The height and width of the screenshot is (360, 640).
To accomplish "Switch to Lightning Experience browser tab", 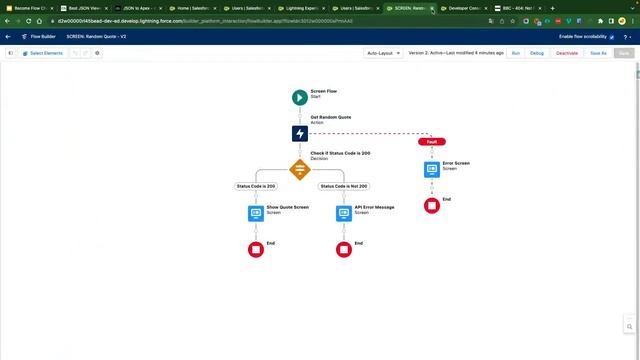I will 301,8.
